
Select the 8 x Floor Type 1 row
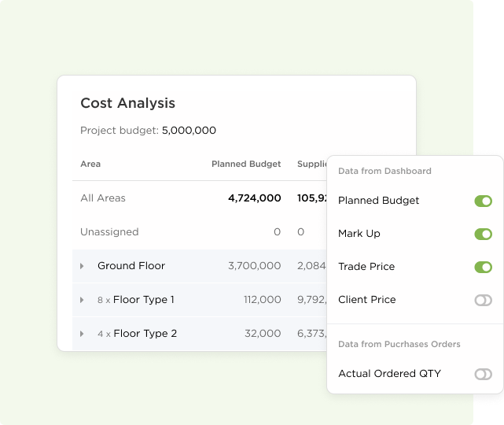point(199,300)
